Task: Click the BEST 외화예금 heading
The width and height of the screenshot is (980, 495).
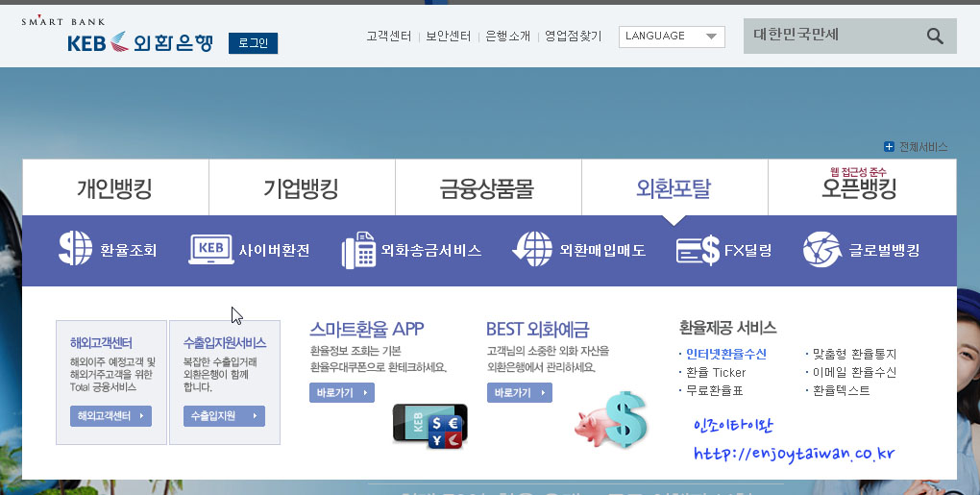Action: pyautogui.click(x=537, y=329)
